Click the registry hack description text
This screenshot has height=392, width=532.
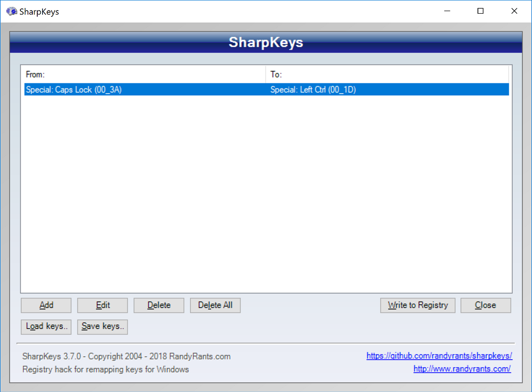tap(105, 369)
